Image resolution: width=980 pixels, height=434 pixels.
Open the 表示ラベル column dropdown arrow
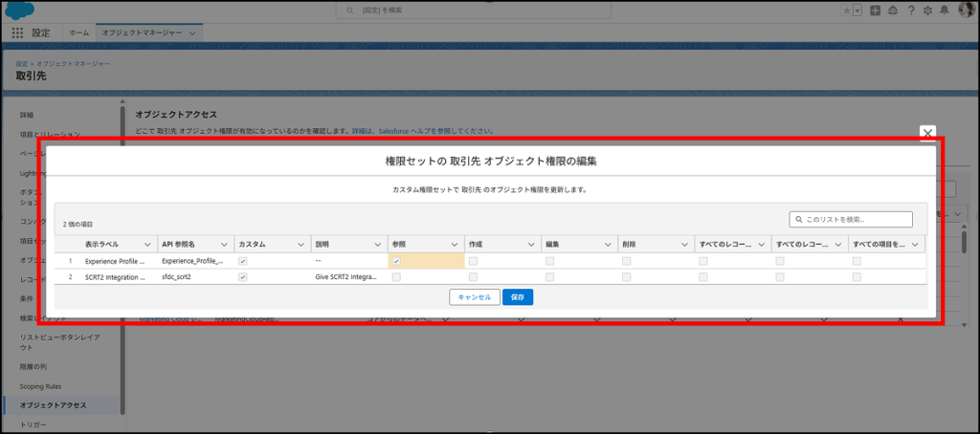146,245
